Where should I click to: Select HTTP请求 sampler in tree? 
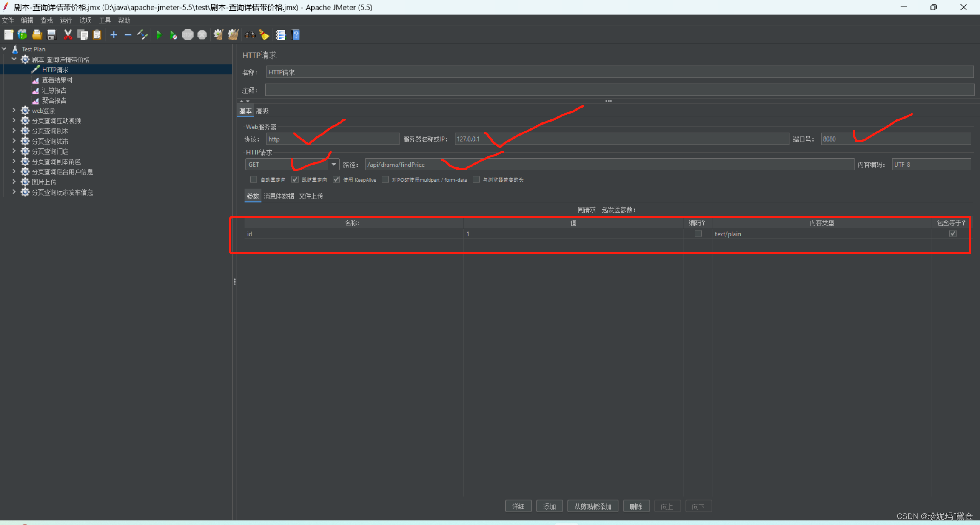55,70
